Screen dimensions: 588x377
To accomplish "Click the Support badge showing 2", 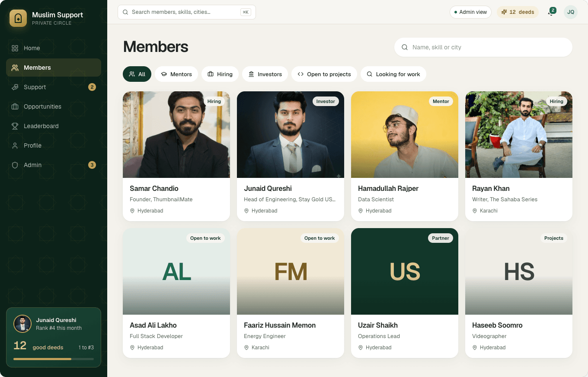I will coord(92,87).
